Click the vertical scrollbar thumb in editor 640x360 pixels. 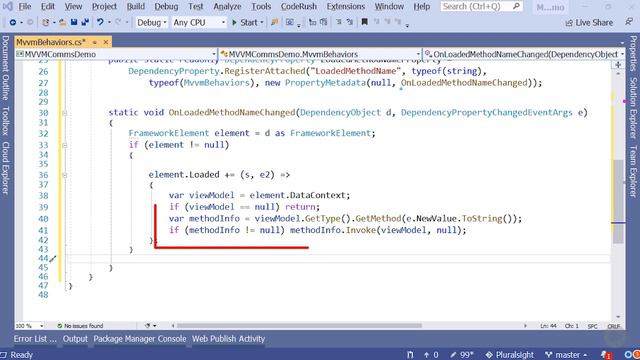click(618, 202)
